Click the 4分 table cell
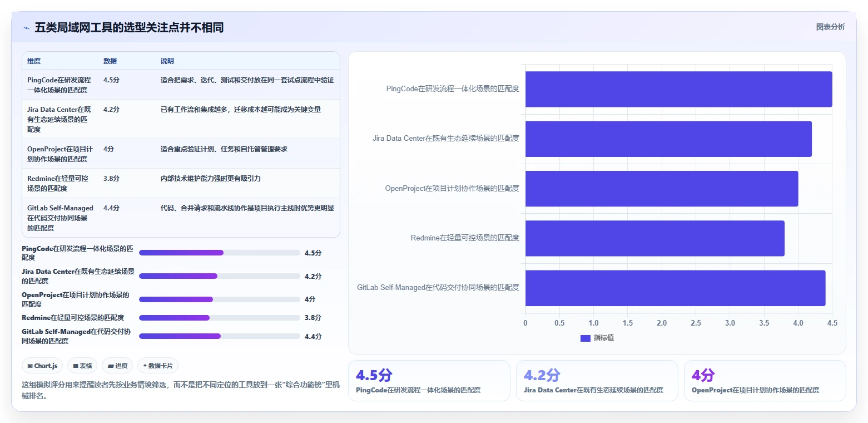Image resolution: width=868 pixels, height=423 pixels. click(x=109, y=149)
